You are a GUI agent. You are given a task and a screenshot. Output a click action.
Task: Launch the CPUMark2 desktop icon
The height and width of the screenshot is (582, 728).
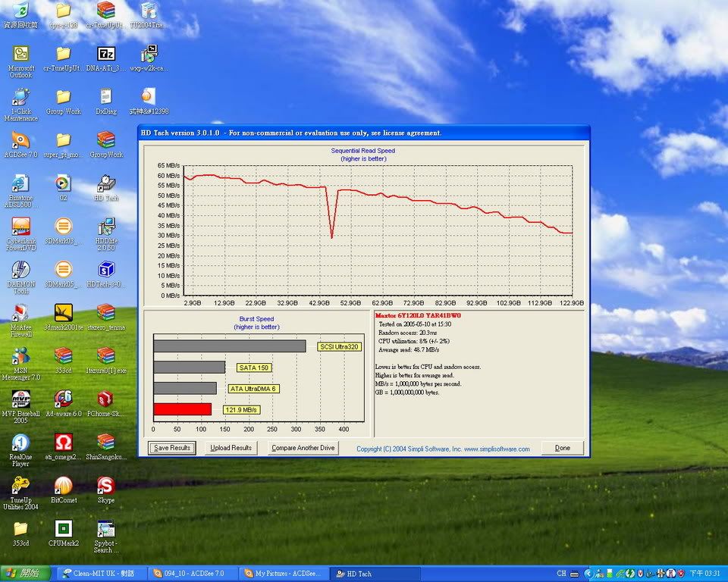[63, 533]
